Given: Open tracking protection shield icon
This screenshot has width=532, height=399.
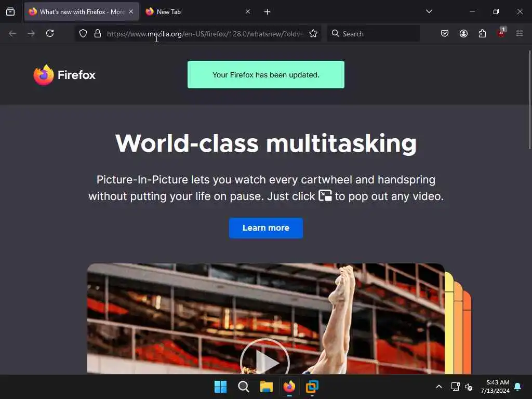Looking at the screenshot, I should tap(83, 33).
